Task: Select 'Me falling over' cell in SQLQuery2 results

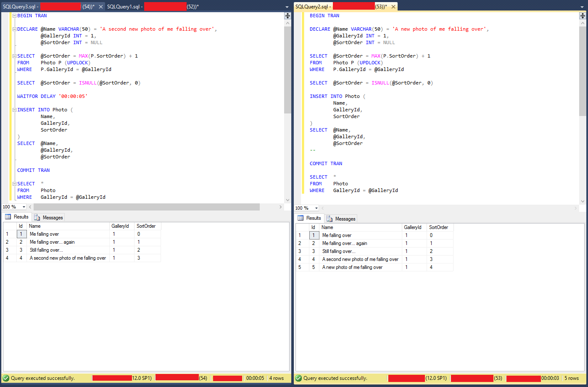Action: point(360,235)
